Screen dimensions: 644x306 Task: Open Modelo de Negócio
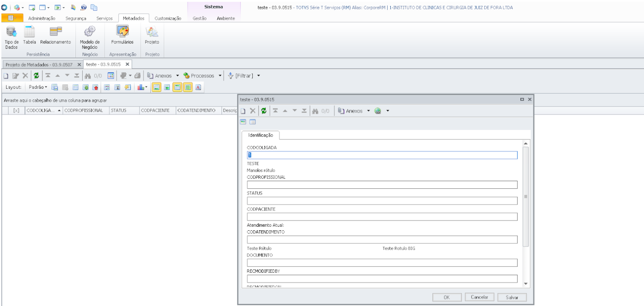click(x=90, y=37)
